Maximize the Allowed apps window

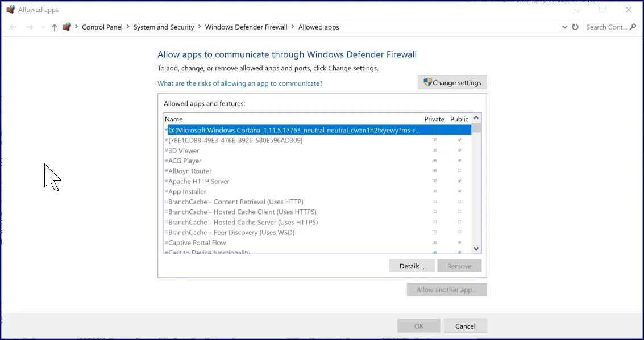[x=603, y=10]
